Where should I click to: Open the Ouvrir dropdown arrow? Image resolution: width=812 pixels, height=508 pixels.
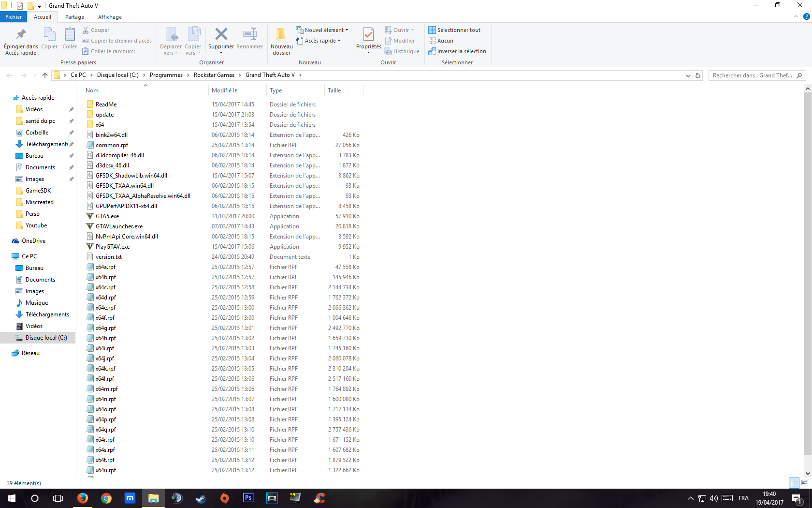412,30
